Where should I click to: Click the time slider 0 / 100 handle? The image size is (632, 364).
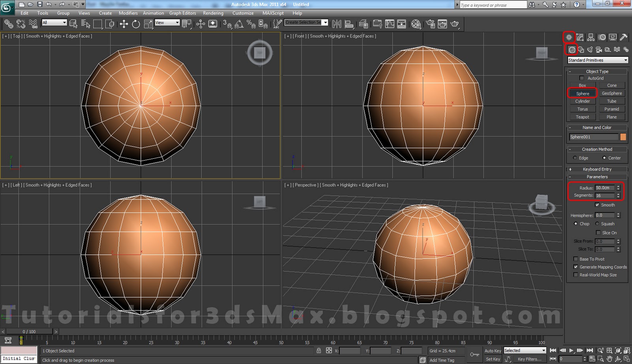(29, 332)
